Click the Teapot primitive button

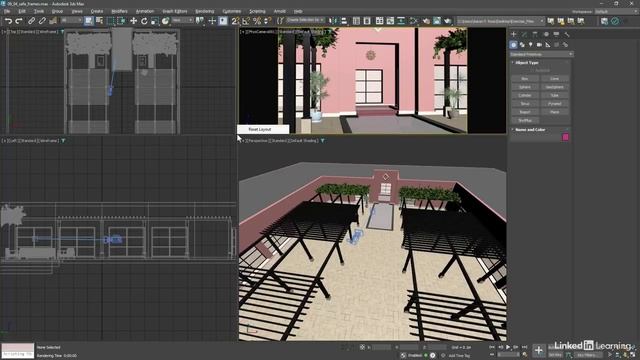[525, 112]
